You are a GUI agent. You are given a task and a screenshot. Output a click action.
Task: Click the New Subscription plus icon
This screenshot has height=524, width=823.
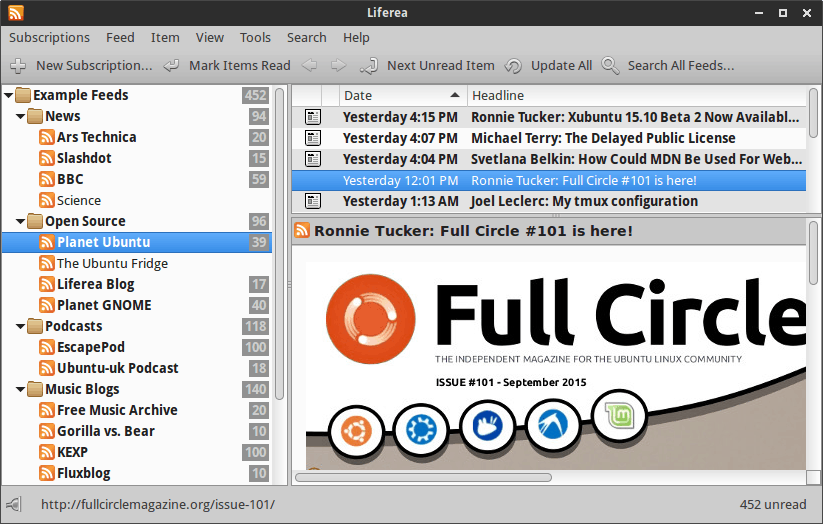click(x=18, y=66)
